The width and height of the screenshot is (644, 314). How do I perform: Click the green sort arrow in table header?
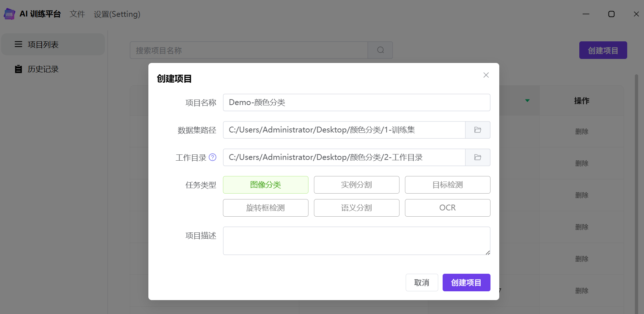pyautogui.click(x=527, y=101)
